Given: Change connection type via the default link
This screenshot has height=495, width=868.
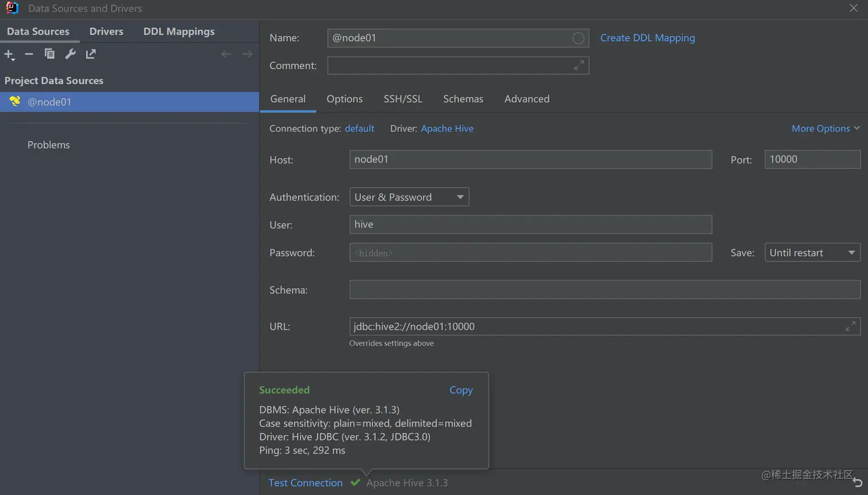Looking at the screenshot, I should (x=359, y=128).
